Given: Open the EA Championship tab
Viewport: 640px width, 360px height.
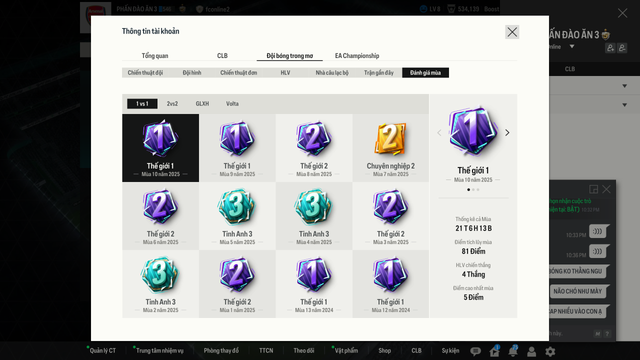Looking at the screenshot, I should click(x=357, y=56).
